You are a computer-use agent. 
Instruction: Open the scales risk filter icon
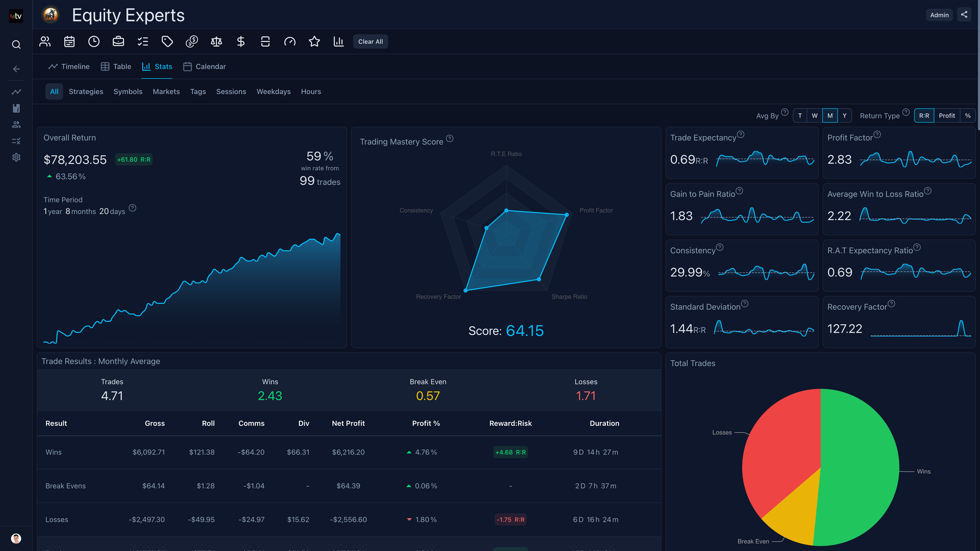216,41
